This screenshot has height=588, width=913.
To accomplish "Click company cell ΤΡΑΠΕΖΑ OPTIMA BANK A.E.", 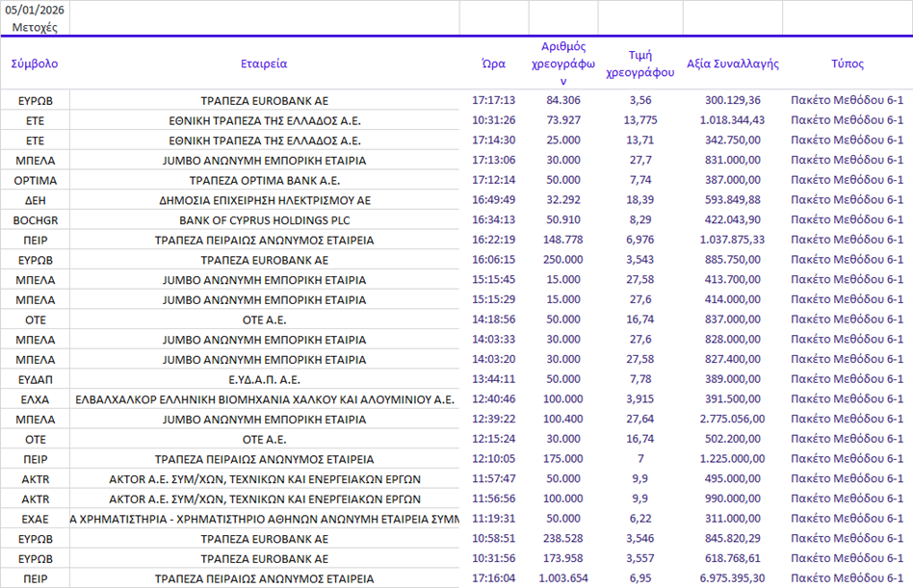I will (x=264, y=180).
